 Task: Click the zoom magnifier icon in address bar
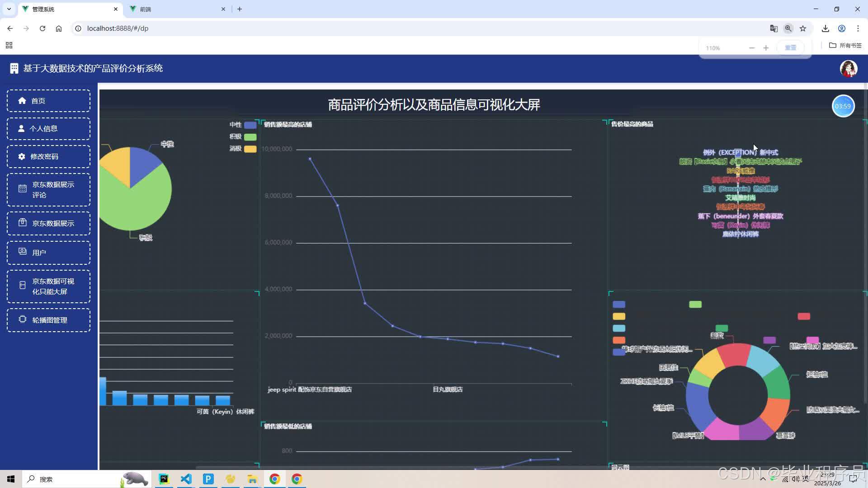(x=788, y=28)
